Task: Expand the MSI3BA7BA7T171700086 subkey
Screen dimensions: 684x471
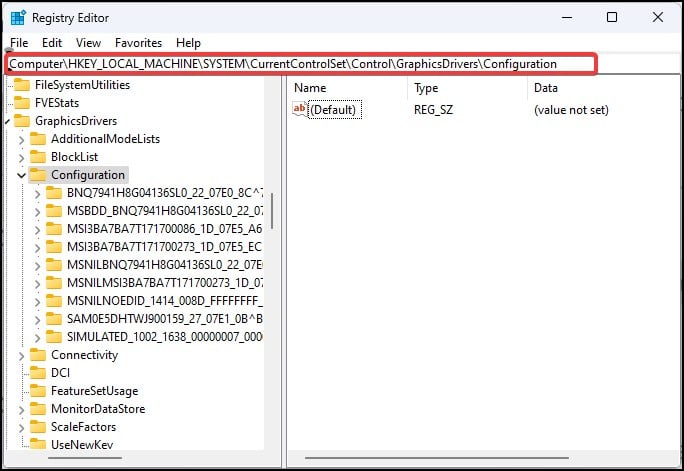Action: click(38, 229)
